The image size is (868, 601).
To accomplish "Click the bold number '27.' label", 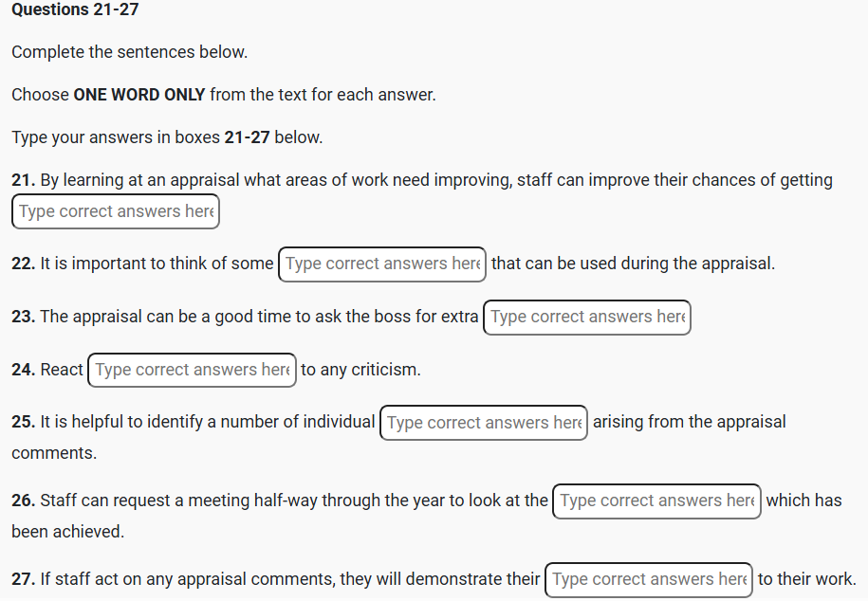I will coord(23,579).
